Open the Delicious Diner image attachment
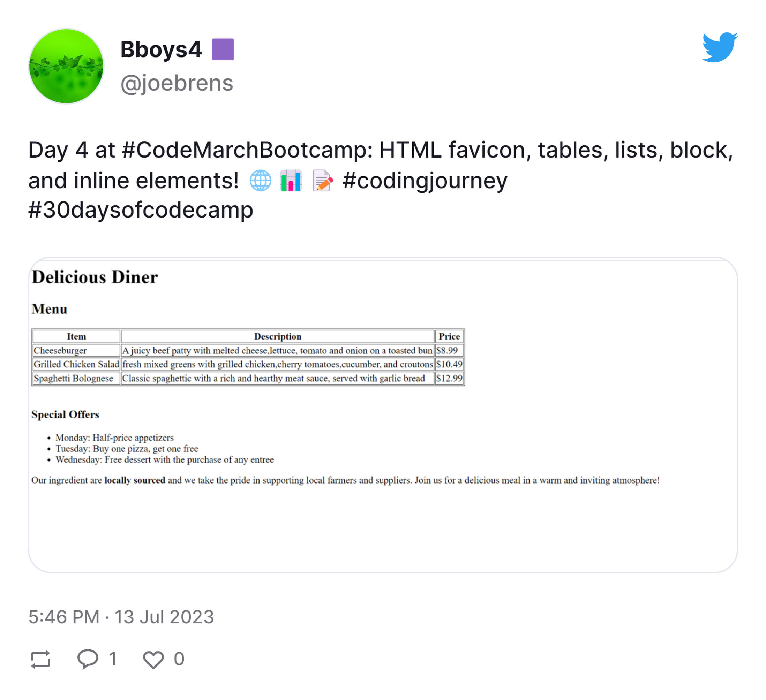Viewport: 766px width, 700px height. coord(383,415)
